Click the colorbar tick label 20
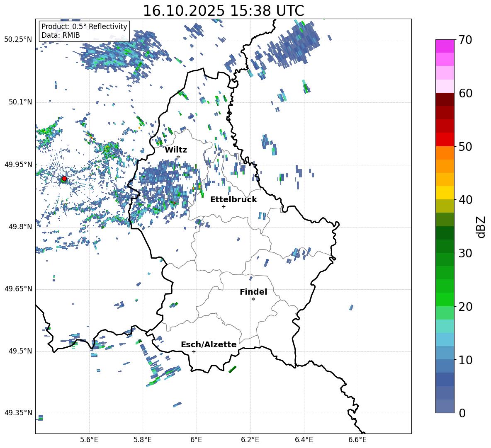 [x=465, y=307]
